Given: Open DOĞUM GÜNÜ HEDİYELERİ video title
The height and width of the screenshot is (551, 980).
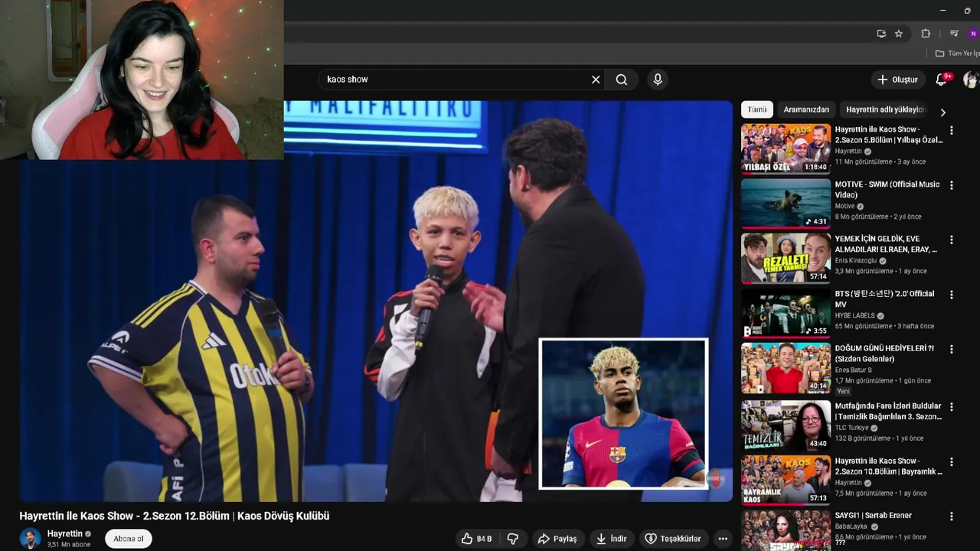Looking at the screenshot, I should click(x=884, y=354).
